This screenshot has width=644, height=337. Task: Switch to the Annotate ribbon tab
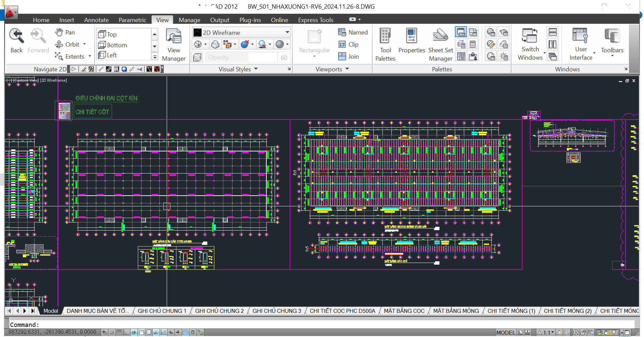96,20
